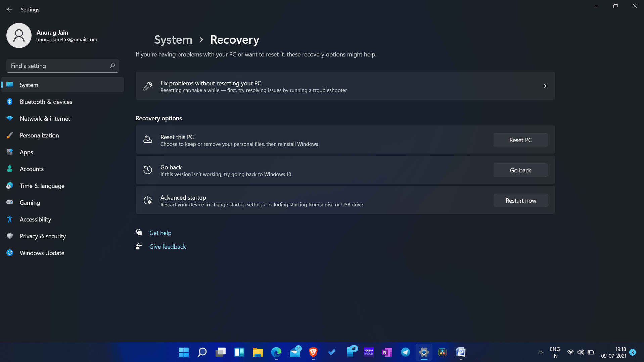This screenshot has width=644, height=362.
Task: Open the Mail app showing 2 notifications
Action: (295, 352)
